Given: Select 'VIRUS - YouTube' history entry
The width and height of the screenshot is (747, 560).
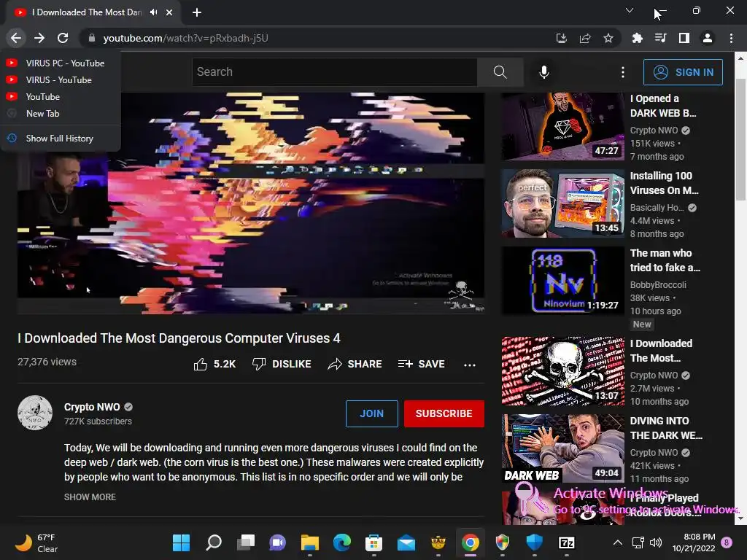Looking at the screenshot, I should (61, 80).
